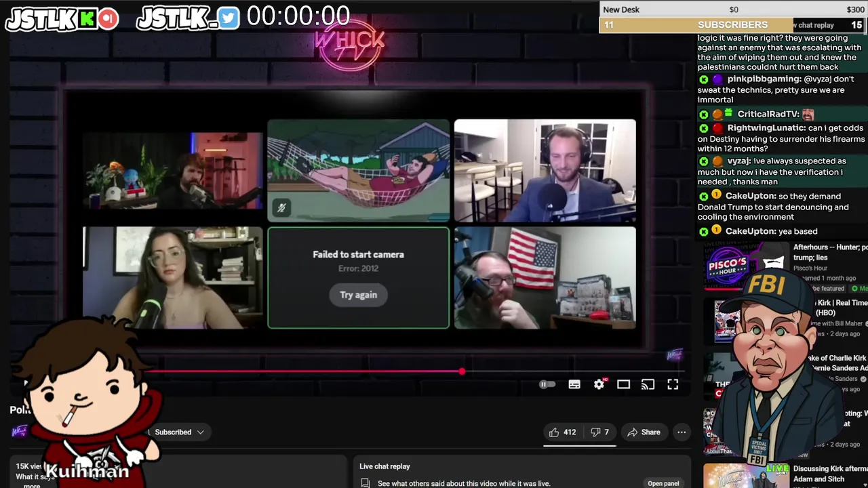Share this video
Image resolution: width=868 pixels, height=488 pixels.
coord(644,432)
